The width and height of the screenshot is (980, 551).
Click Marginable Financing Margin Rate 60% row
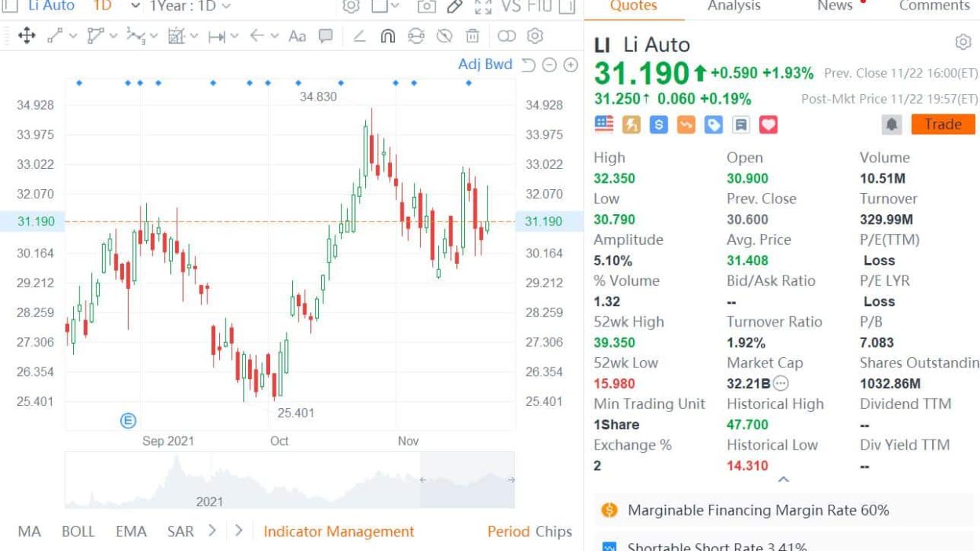(x=784, y=510)
